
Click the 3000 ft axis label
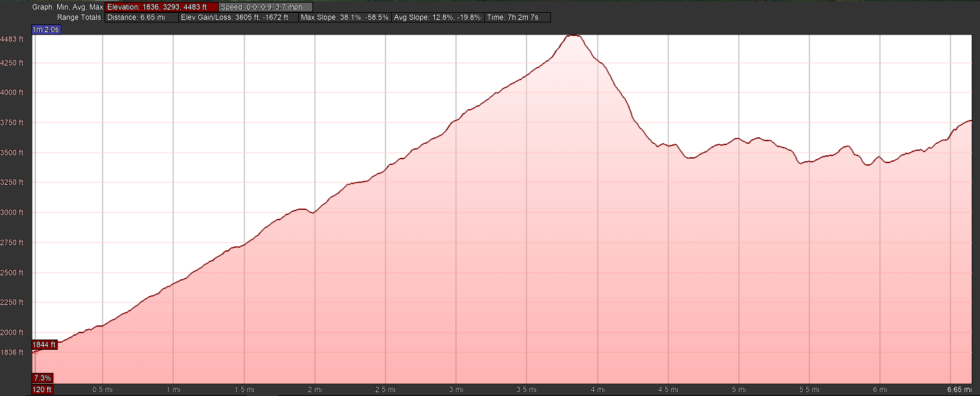click(12, 212)
